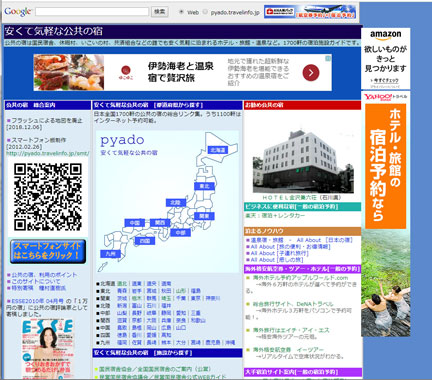This screenshot has height=380, width=432.
Task: Open 道北 link in 北海道 row
Action: click(122, 284)
